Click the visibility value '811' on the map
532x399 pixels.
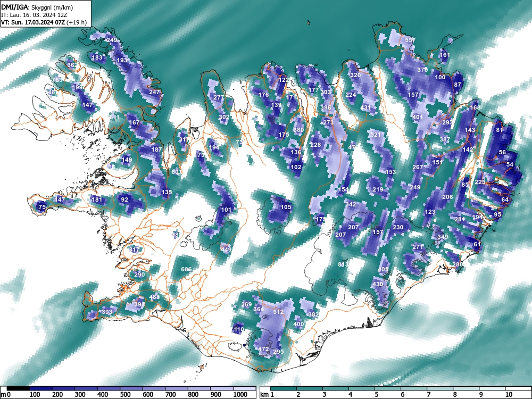pos(114,117)
